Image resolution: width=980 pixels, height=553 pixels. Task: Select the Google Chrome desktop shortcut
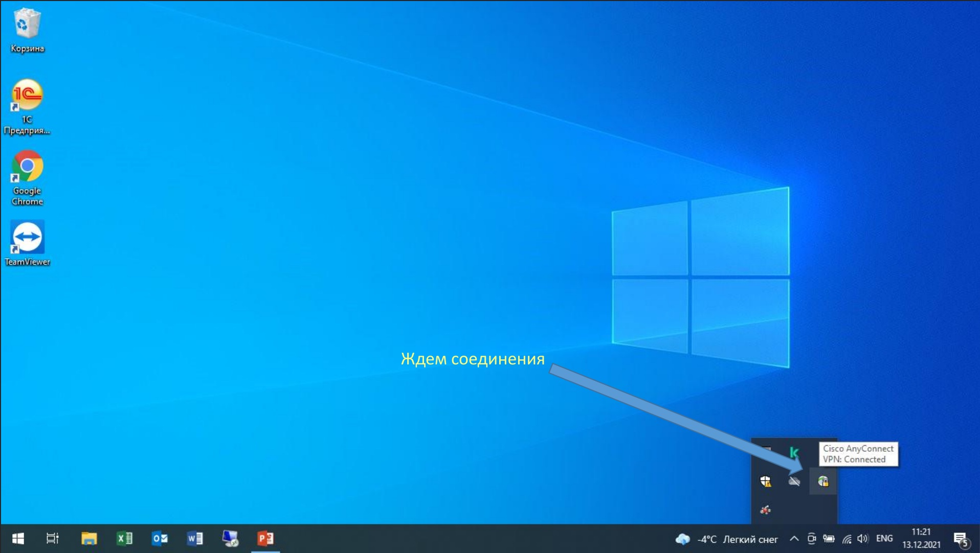click(x=27, y=177)
